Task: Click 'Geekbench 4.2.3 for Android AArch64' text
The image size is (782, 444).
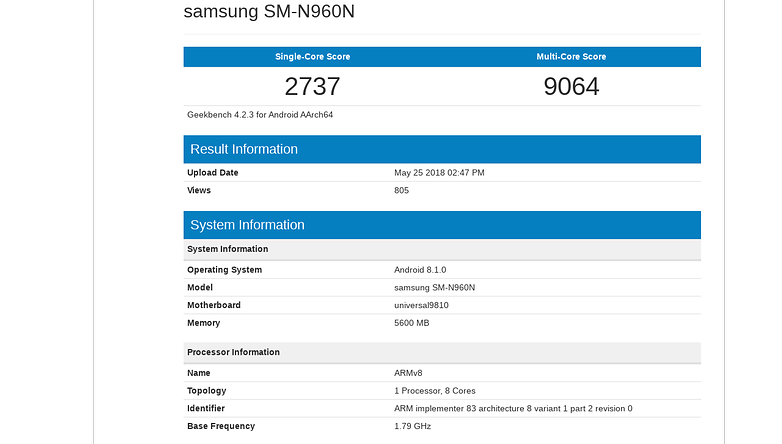Action: click(x=260, y=115)
